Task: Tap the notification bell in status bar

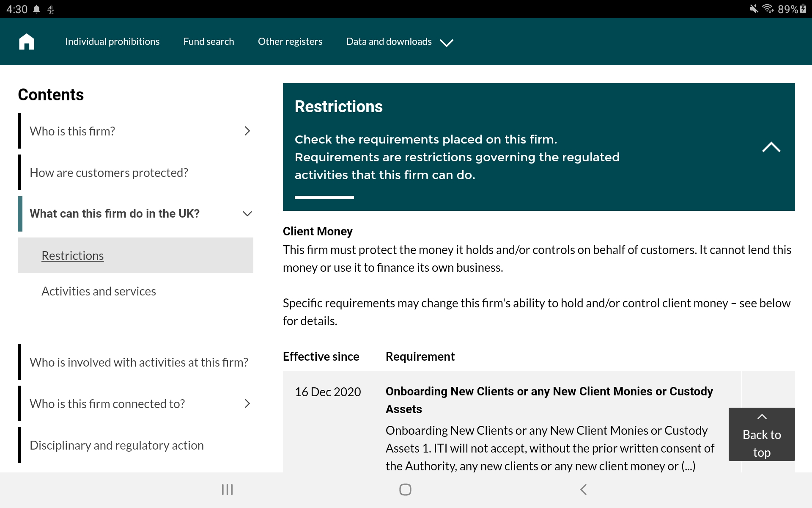Action: (37, 9)
